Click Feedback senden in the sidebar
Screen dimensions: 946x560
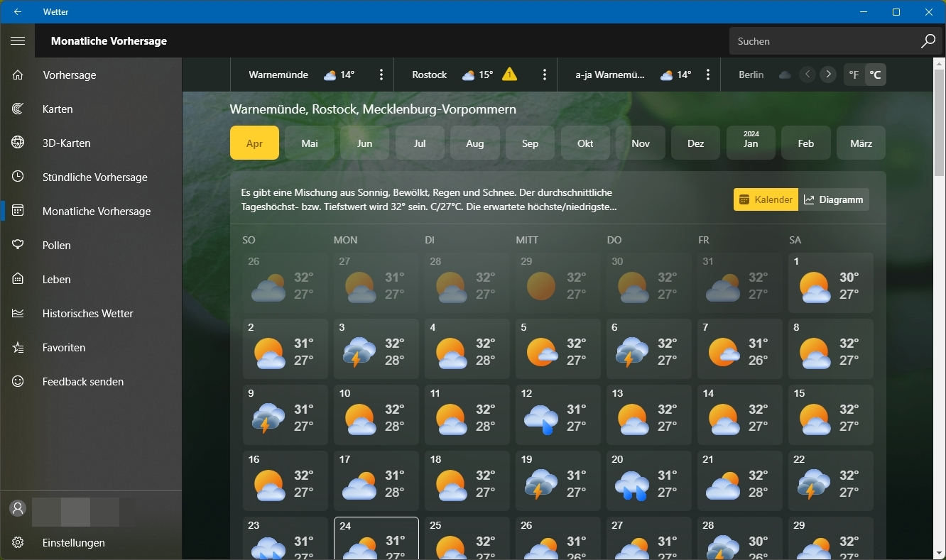pyautogui.click(x=82, y=382)
